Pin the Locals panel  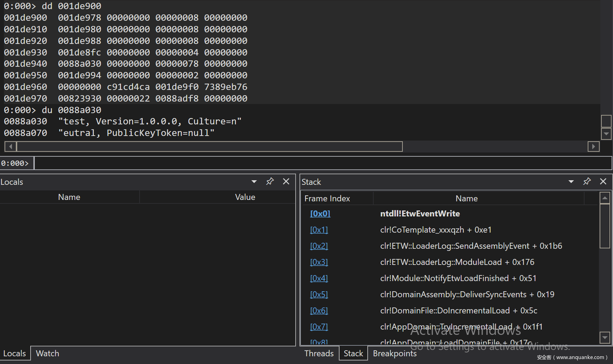[x=270, y=181]
